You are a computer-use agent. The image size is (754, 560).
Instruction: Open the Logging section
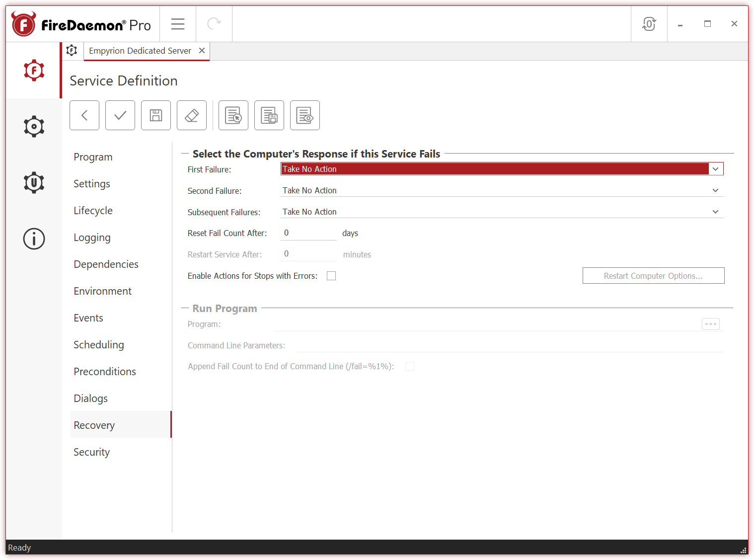121,238
